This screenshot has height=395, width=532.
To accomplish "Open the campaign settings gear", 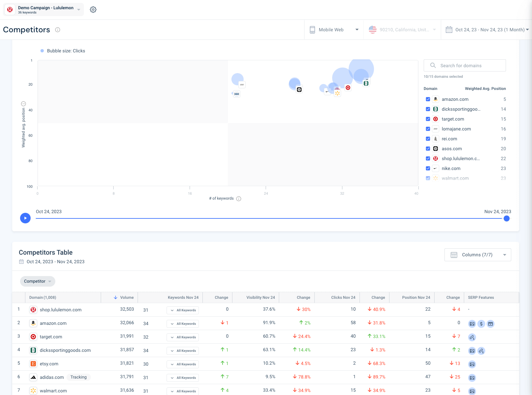I will point(93,9).
